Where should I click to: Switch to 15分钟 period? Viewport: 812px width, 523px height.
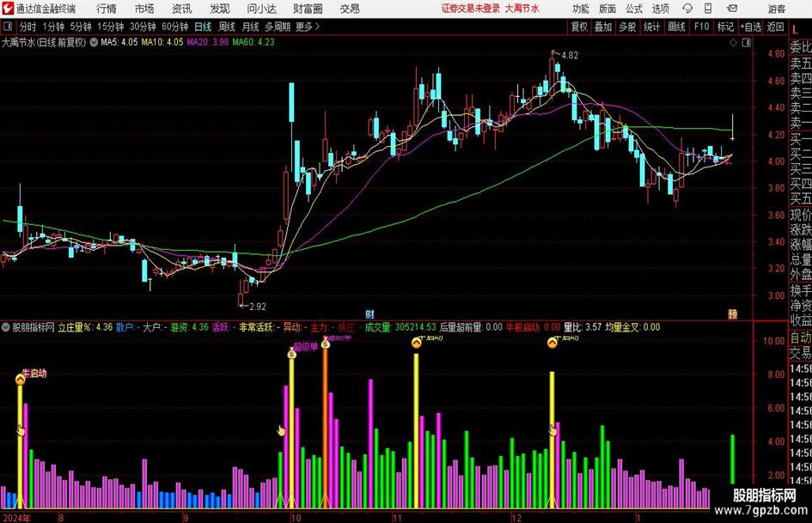[111, 27]
